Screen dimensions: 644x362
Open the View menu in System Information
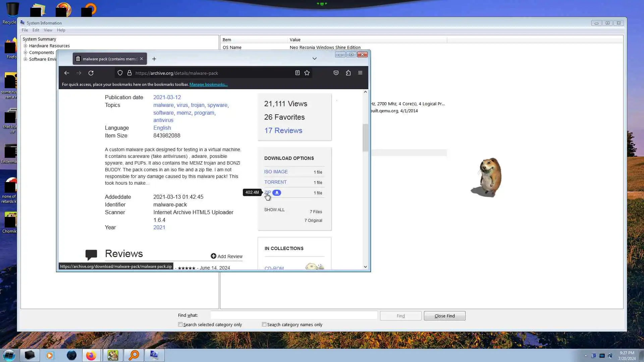48,30
